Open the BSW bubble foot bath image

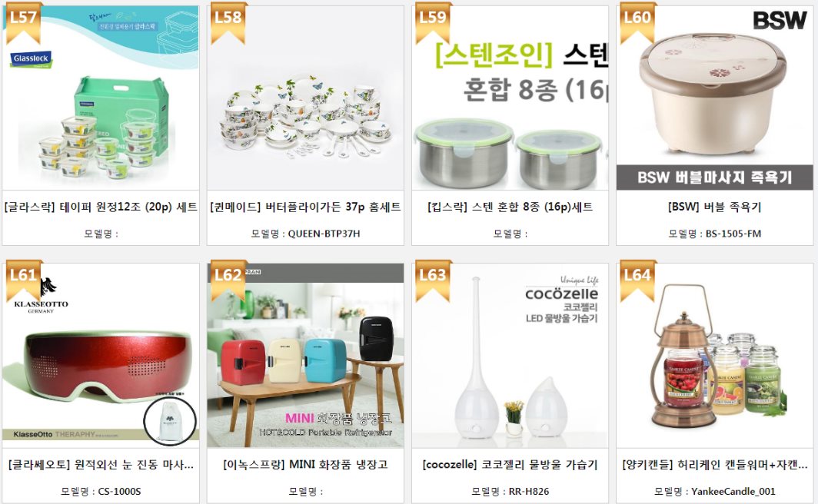(x=714, y=98)
